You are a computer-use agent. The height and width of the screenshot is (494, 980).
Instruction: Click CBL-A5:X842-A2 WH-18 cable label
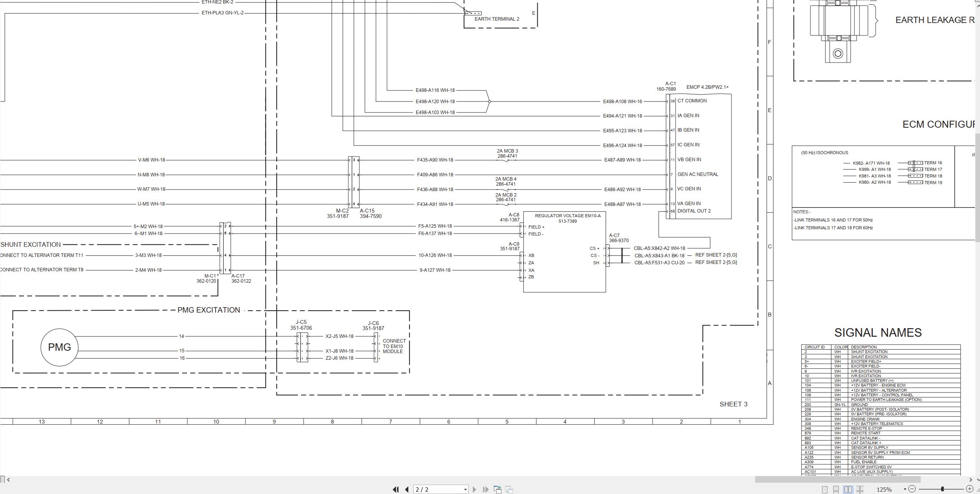(x=659, y=248)
